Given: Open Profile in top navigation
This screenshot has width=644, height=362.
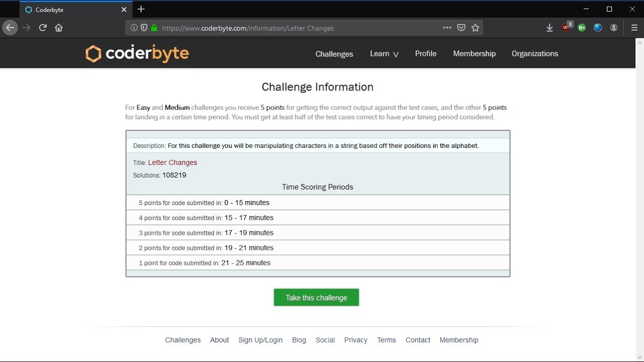Looking at the screenshot, I should (x=426, y=54).
